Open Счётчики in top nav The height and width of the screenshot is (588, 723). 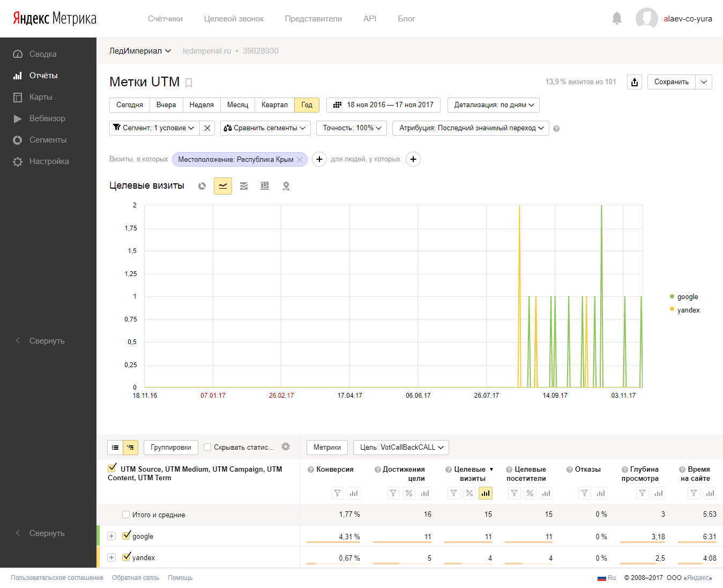(165, 19)
